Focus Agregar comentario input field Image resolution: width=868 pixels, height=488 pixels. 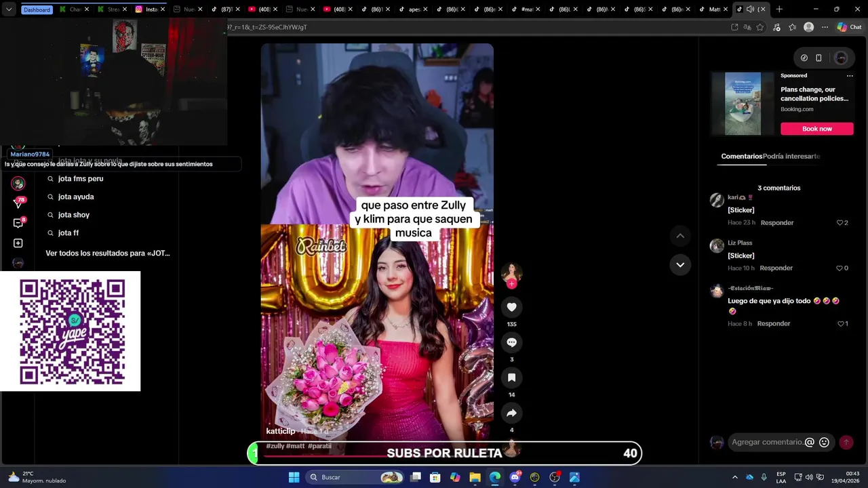click(x=767, y=443)
